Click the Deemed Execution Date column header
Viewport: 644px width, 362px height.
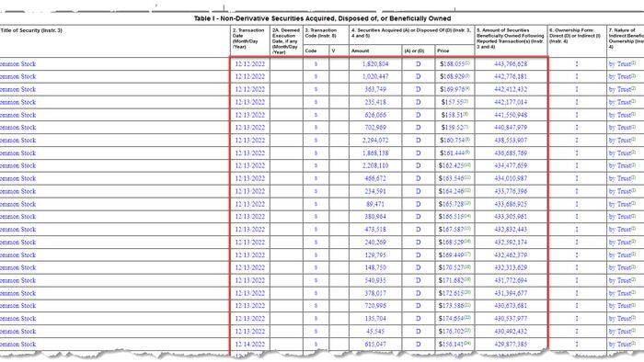click(286, 41)
